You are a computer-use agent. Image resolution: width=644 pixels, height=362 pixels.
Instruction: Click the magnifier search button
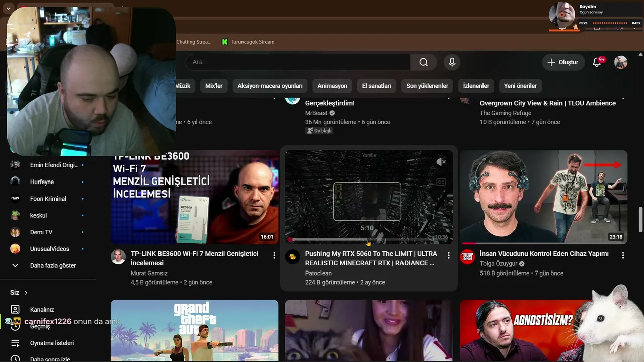(424, 62)
